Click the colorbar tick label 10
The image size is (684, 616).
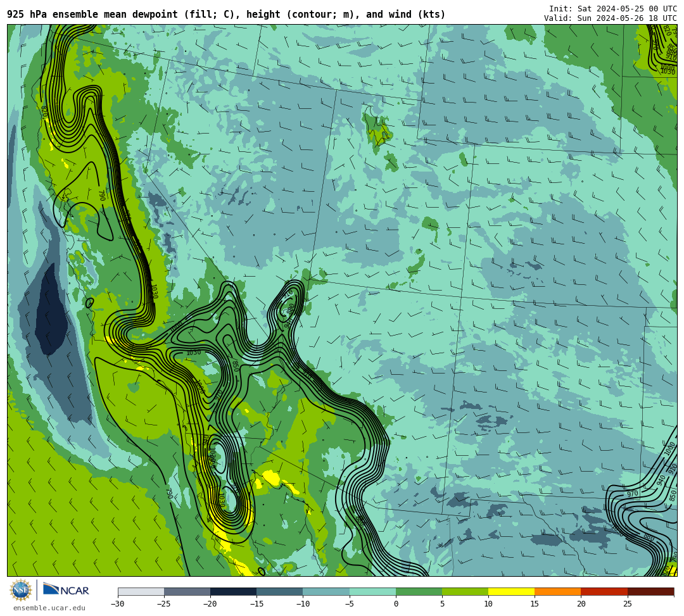coord(488,604)
